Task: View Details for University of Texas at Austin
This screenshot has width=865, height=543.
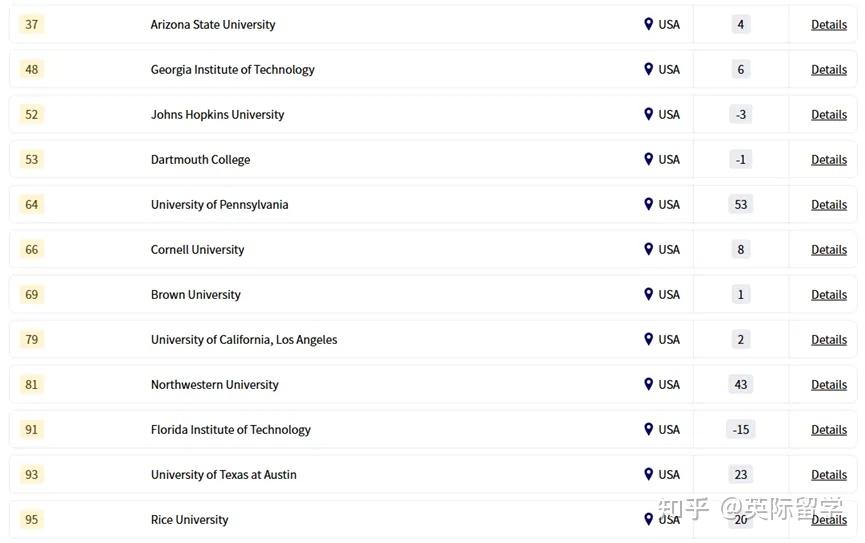Action: (828, 475)
